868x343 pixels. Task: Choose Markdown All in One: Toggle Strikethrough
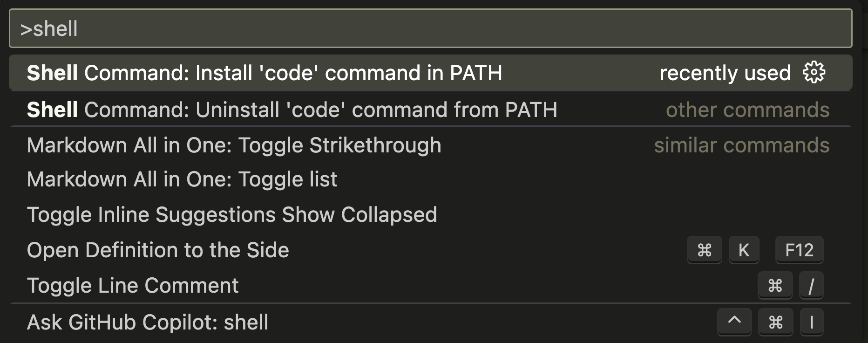point(431,145)
